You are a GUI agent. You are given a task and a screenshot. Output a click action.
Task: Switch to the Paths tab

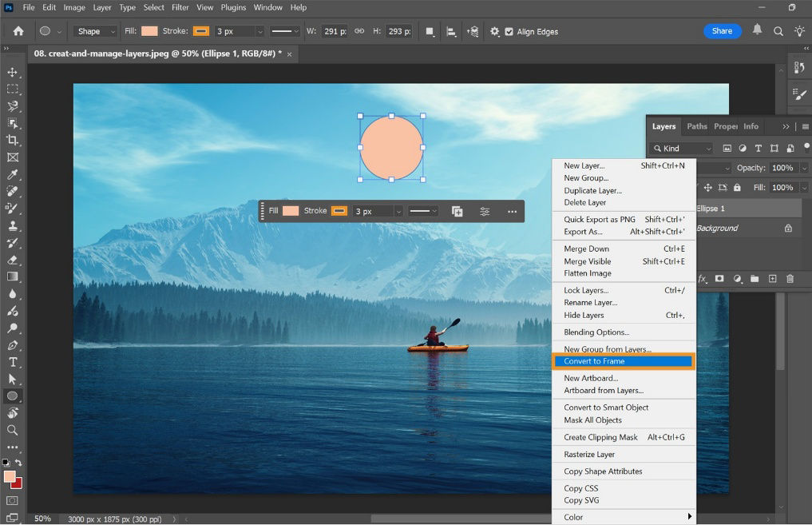696,126
